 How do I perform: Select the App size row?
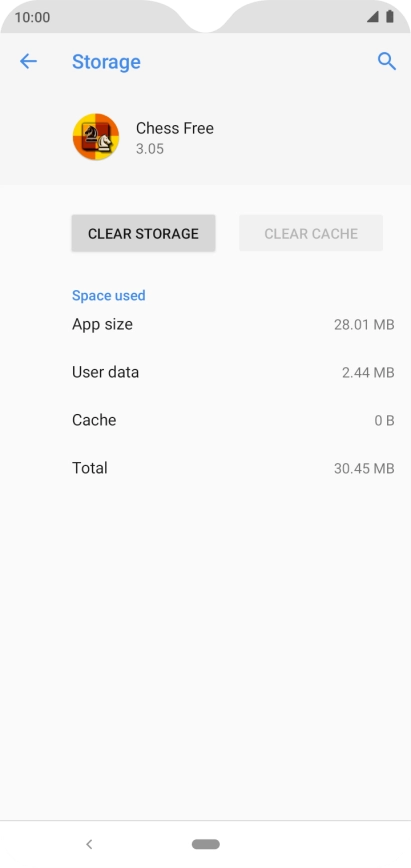[233, 324]
